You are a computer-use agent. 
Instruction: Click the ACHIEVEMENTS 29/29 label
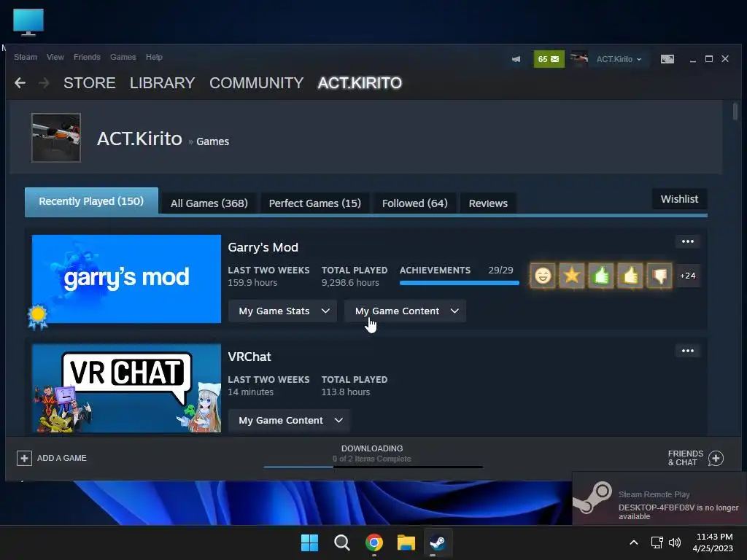click(457, 270)
